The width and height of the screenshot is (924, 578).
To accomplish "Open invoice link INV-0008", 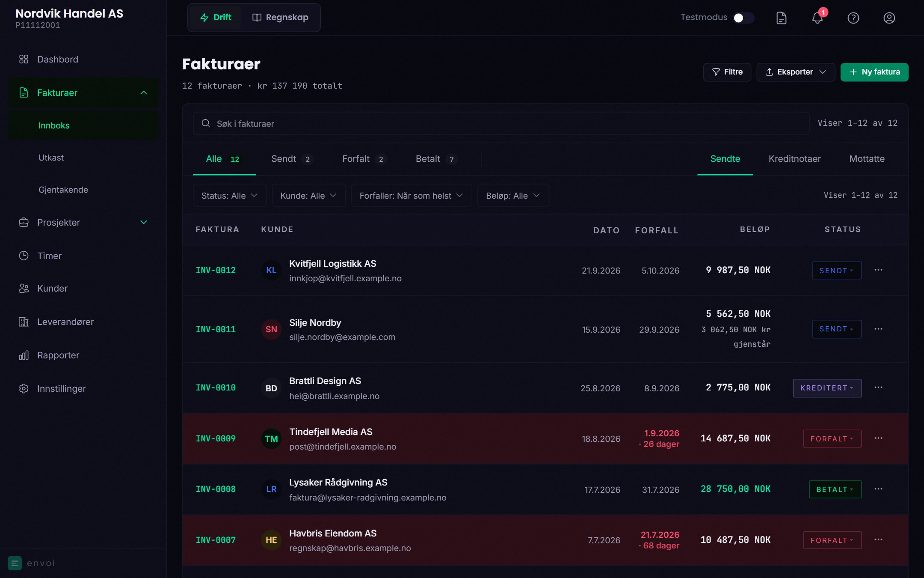I will (x=216, y=489).
